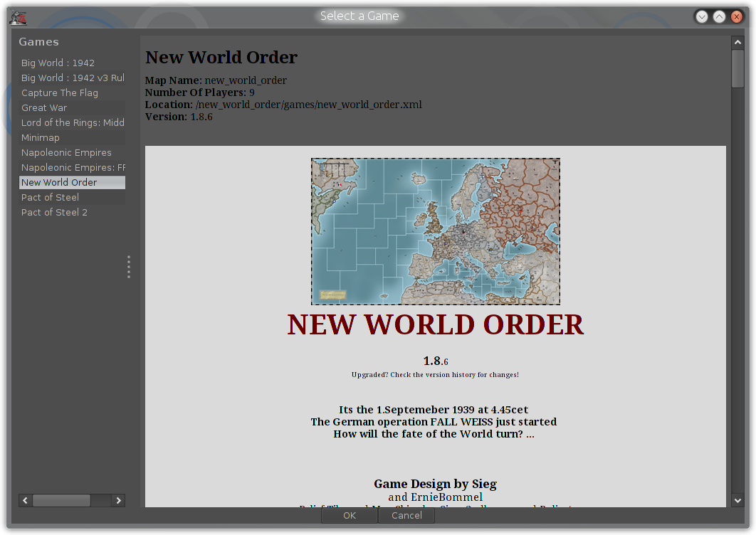Image resolution: width=756 pixels, height=535 pixels.
Task: Click the 'Game Design by Sieg' text
Action: tap(435, 484)
